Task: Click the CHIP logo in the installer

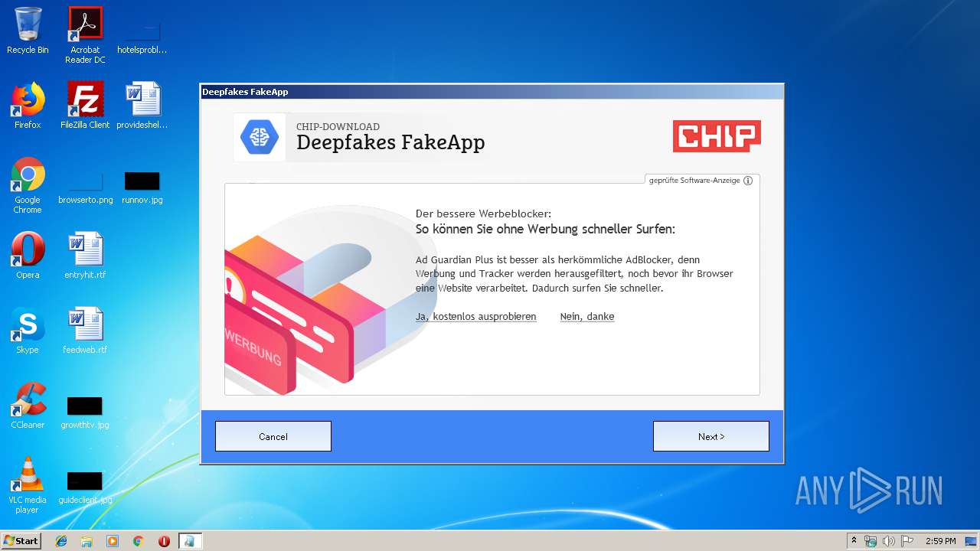Action: point(717,136)
